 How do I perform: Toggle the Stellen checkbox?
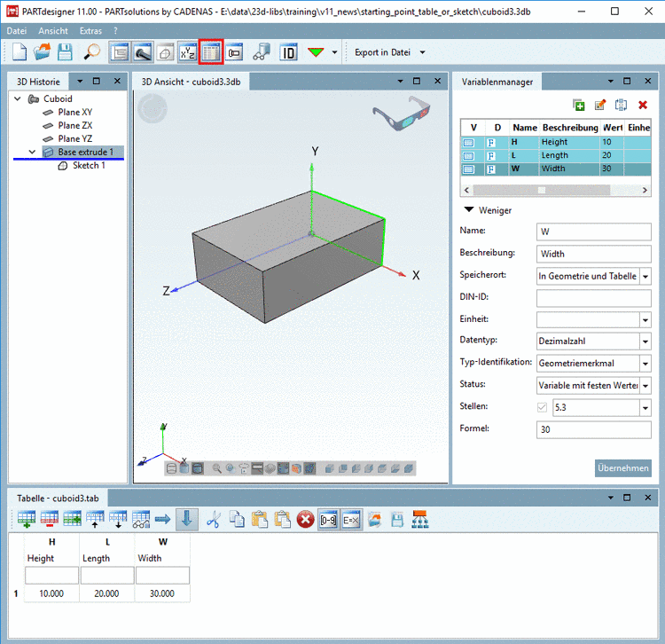coord(542,408)
